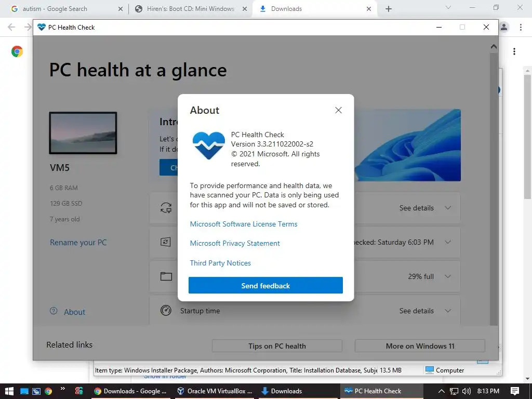The image size is (532, 399).
Task: Click pinned Chrome icon in taskbar
Action: tap(48, 391)
